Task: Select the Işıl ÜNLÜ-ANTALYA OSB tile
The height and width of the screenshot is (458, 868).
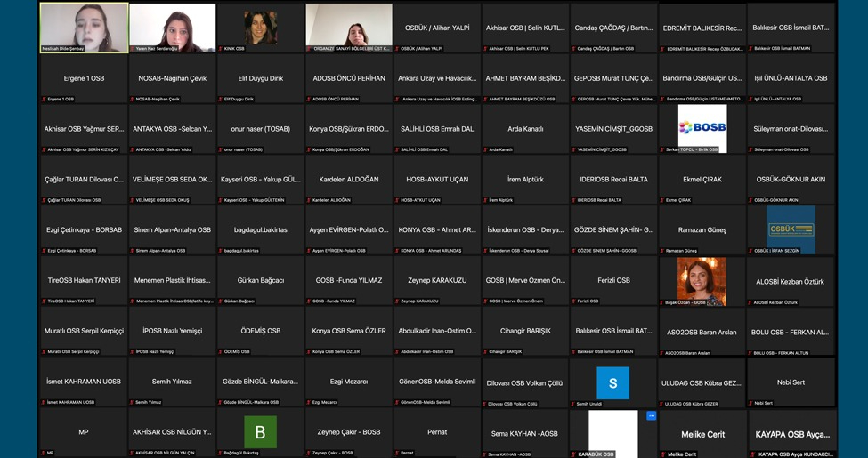Action: [x=791, y=78]
